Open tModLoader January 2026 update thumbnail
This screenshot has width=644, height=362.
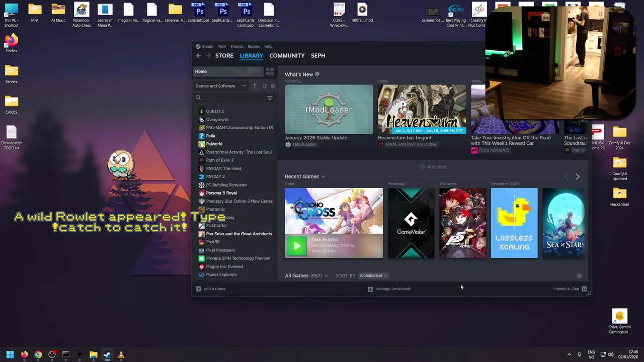[329, 109]
